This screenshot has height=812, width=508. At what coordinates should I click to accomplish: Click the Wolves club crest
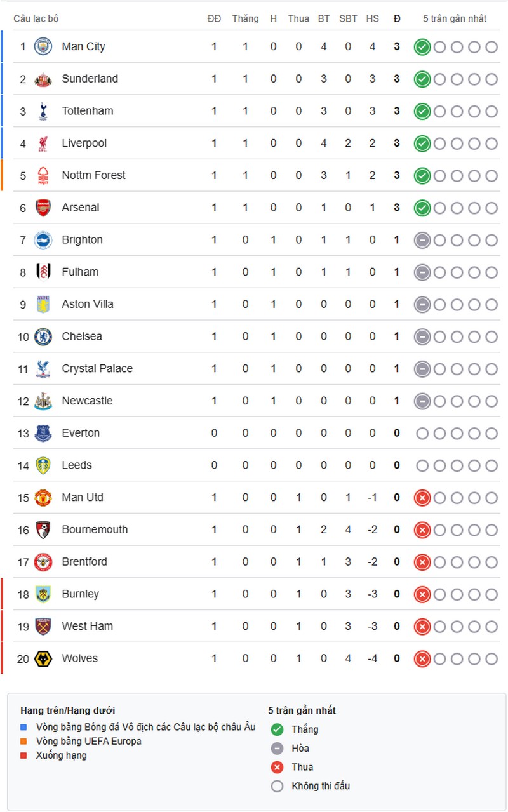click(x=43, y=658)
